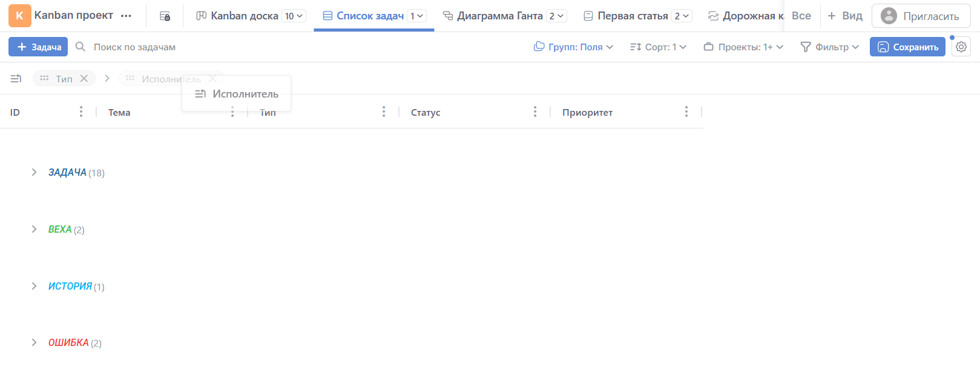Expand the ЗАДАЧА group
Viewport: 980px width, 389px height.
coord(34,173)
